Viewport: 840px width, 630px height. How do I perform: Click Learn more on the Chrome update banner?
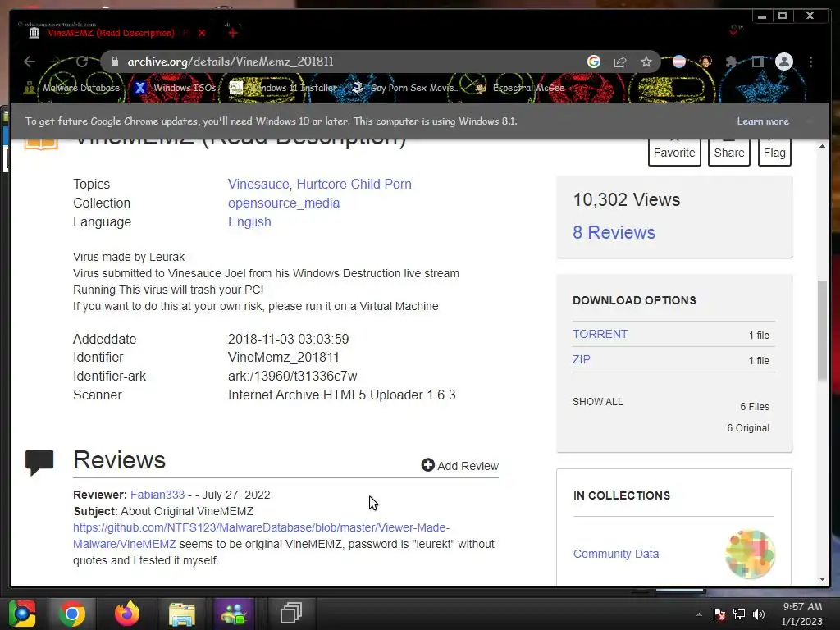(763, 121)
